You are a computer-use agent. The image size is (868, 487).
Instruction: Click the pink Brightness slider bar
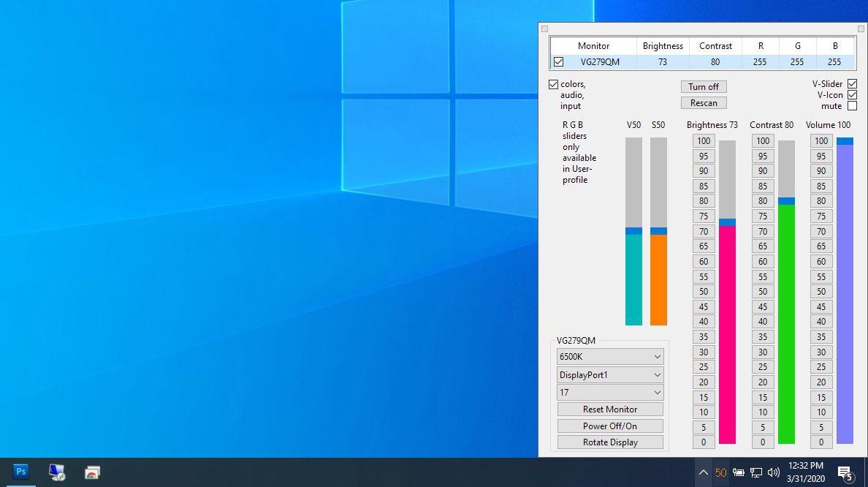[x=728, y=292]
